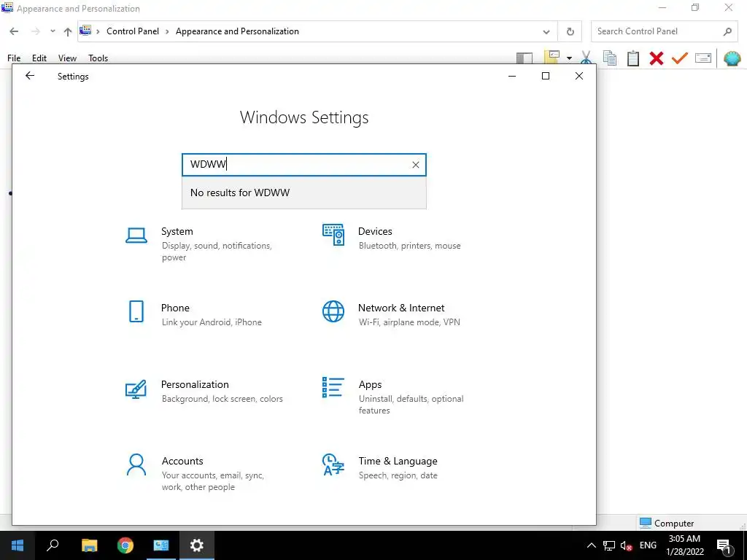Go up one level in Control Panel

pyautogui.click(x=68, y=31)
